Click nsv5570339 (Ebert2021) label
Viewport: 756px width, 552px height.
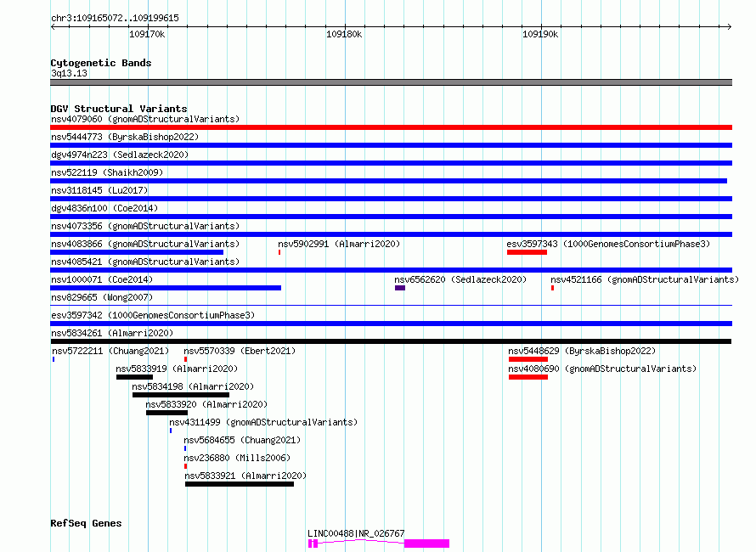[x=240, y=351]
